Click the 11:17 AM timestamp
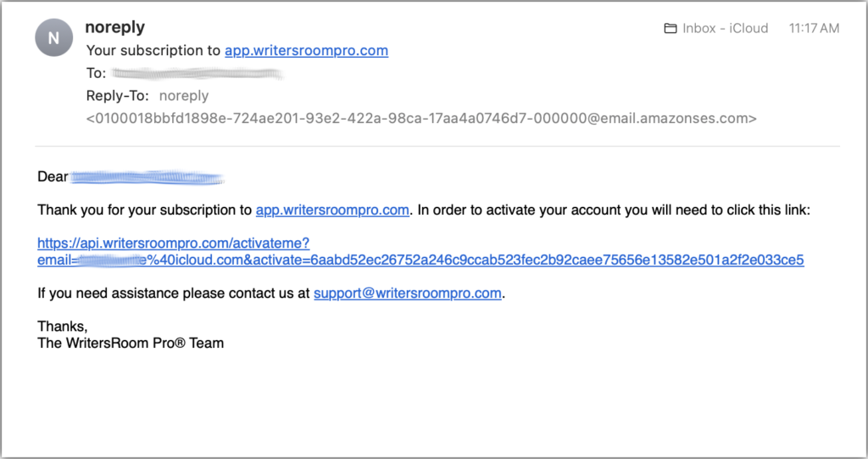 pyautogui.click(x=814, y=28)
